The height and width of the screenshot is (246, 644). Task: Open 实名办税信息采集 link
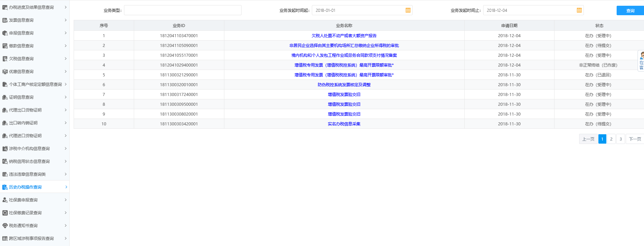[x=344, y=124]
